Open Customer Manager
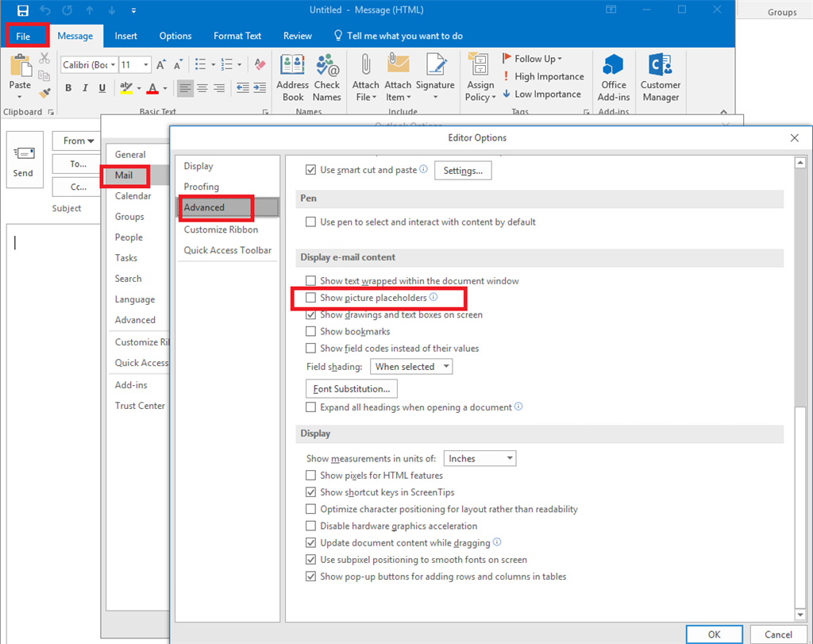The height and width of the screenshot is (644, 813). point(661,75)
